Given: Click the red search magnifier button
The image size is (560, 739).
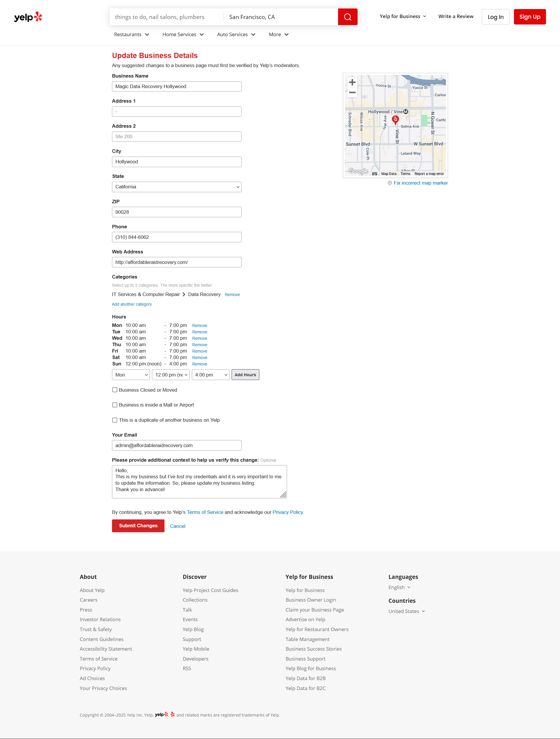Looking at the screenshot, I should (x=347, y=17).
